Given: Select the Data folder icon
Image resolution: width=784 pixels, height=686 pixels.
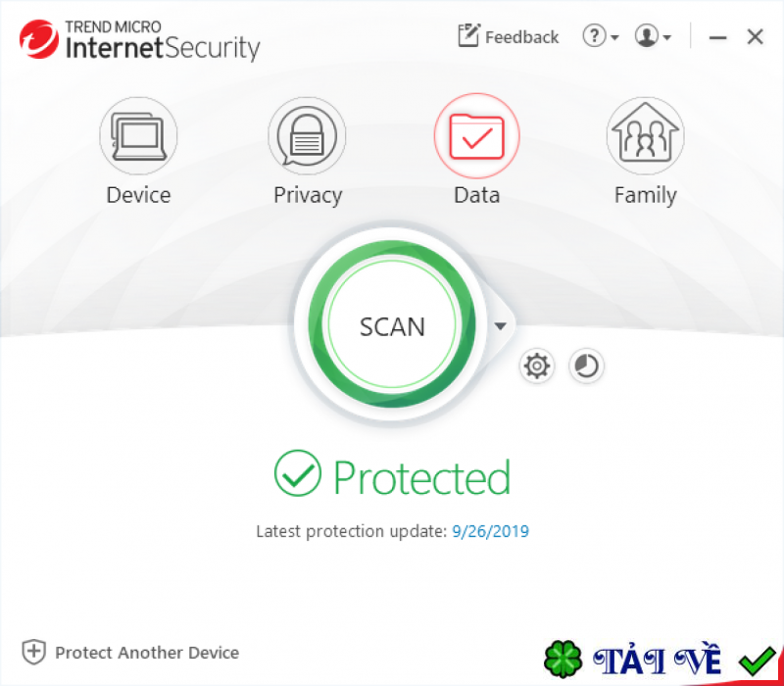Looking at the screenshot, I should [x=476, y=135].
